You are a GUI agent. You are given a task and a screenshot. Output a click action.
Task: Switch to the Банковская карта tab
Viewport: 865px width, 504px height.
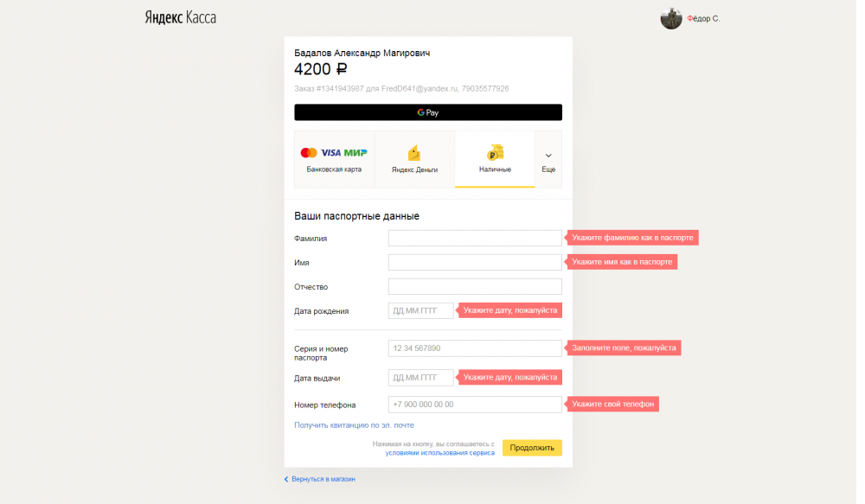coord(333,159)
